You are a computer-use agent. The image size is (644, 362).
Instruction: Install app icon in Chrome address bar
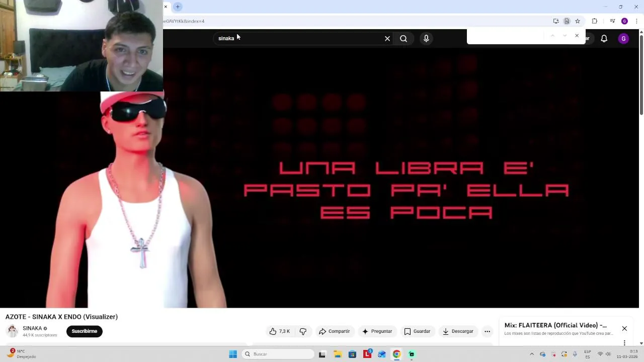(556, 21)
